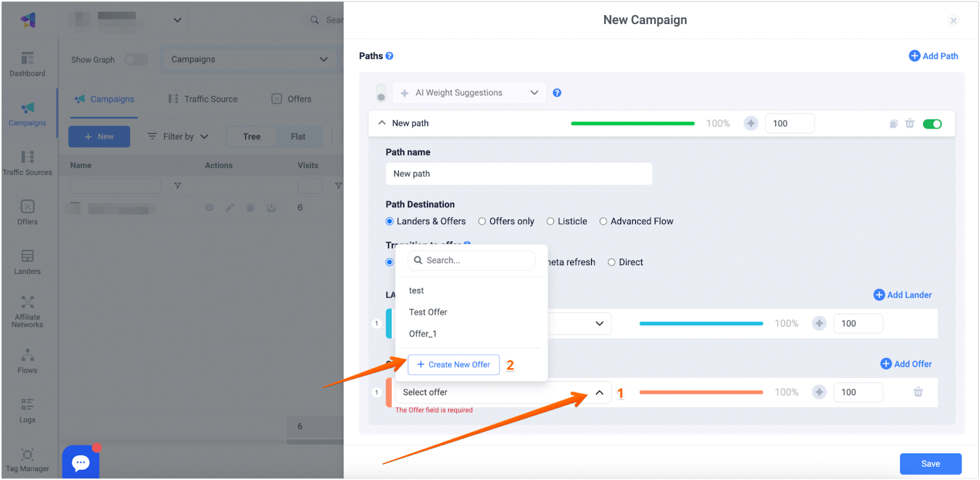This screenshot has height=480, width=980.
Task: Click the AI help icon beside weight suggestions
Action: (557, 93)
